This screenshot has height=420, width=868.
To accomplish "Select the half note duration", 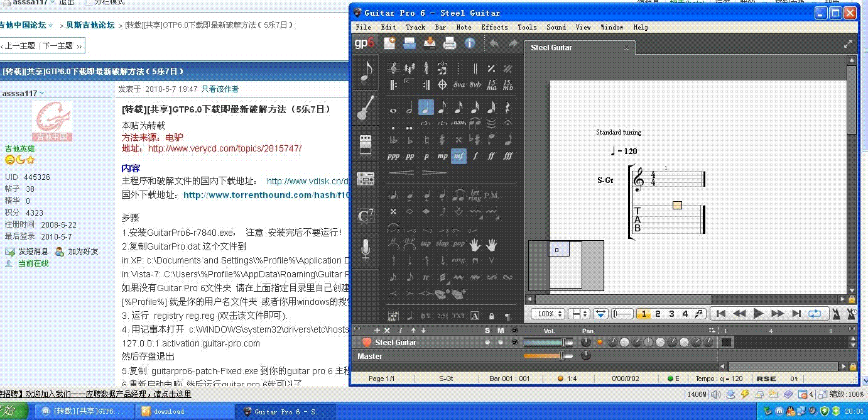I will pyautogui.click(x=410, y=108).
